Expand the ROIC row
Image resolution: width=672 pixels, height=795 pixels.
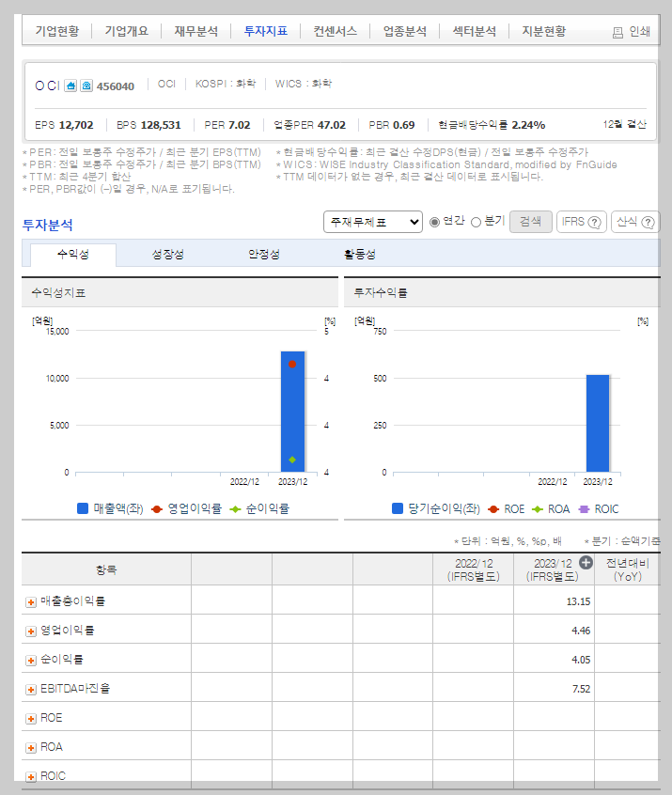point(31,777)
